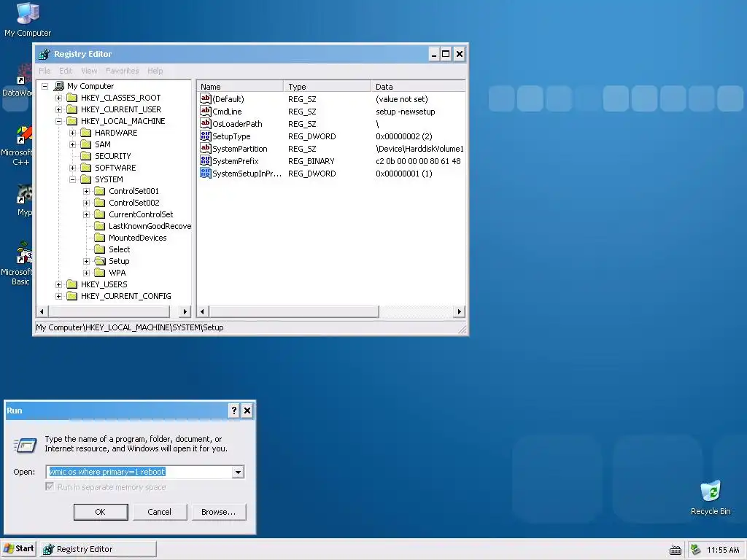The image size is (747, 560).
Task: Click the open Setup key folder icon
Action: pyautogui.click(x=99, y=261)
